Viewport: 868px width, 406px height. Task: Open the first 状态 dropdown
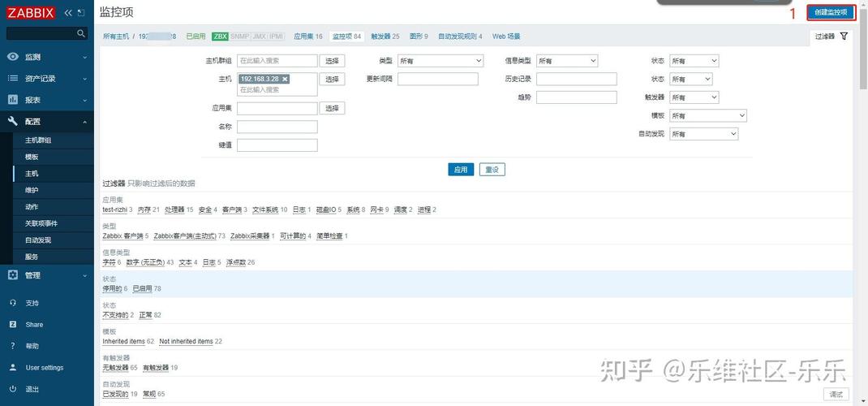click(694, 61)
